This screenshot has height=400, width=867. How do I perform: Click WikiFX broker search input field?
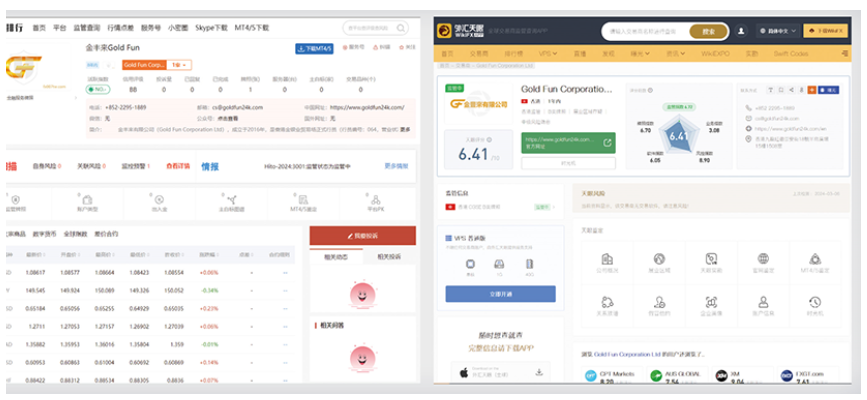click(x=646, y=32)
